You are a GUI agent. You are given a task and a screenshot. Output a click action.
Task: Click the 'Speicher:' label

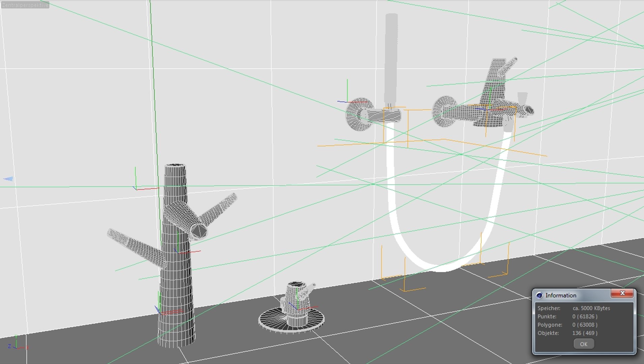point(549,308)
